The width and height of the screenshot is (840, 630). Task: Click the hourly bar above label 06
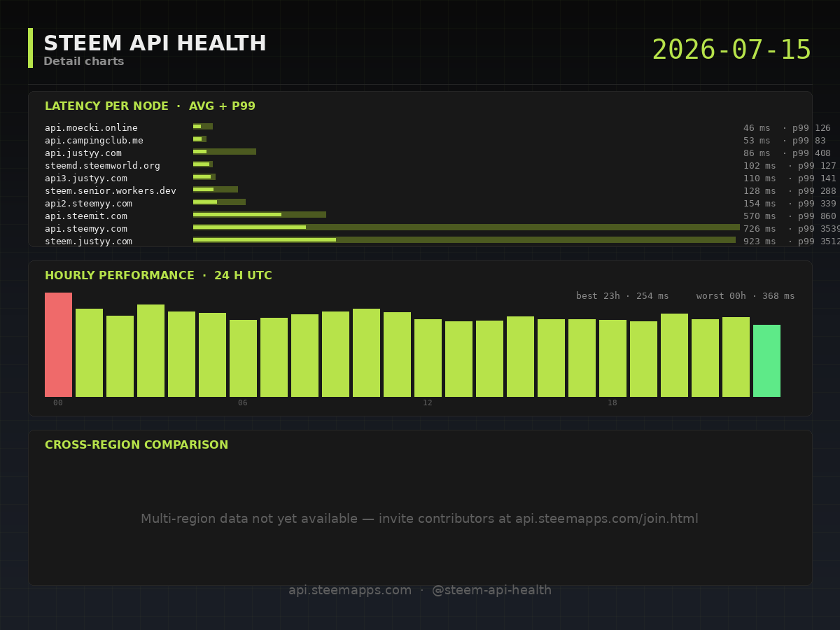point(243,358)
